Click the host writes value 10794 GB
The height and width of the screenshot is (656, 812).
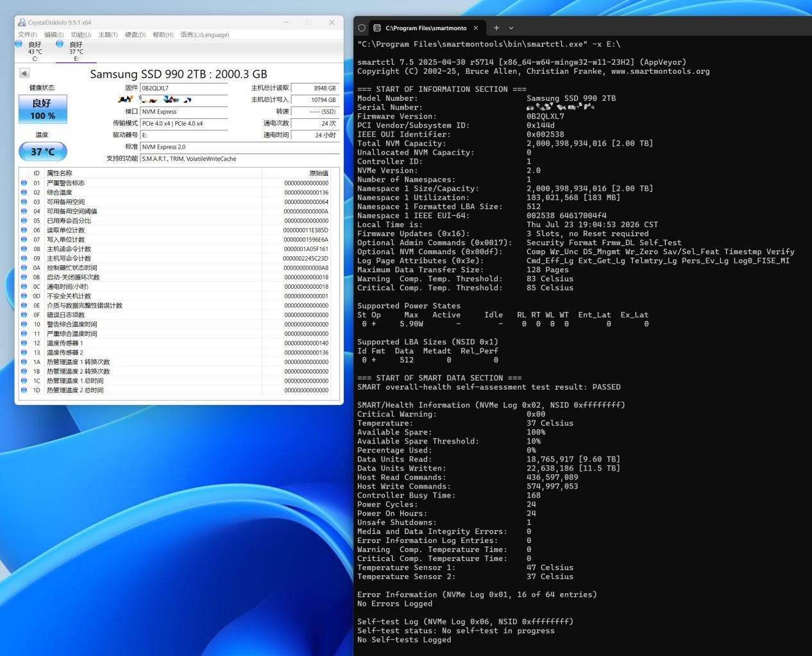pos(314,99)
